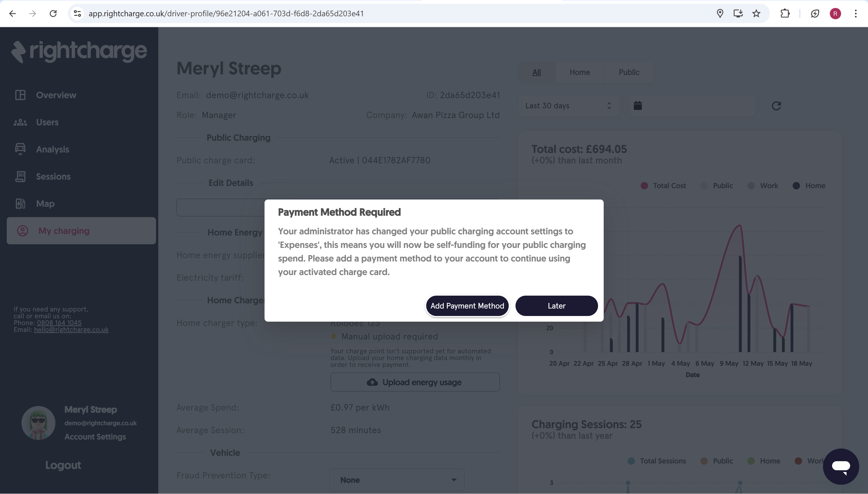Viewport: 868px width, 494px height.
Task: Open the browser profile avatar R
Action: click(835, 14)
